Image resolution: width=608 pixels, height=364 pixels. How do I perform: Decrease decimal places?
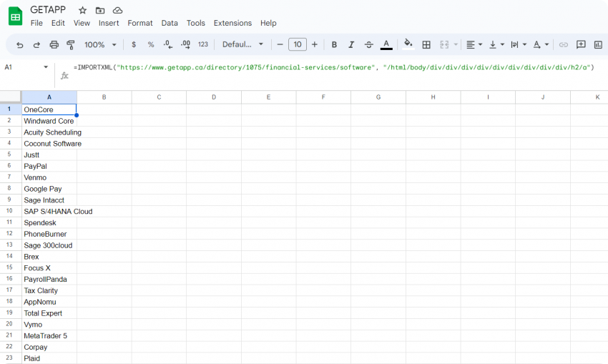[x=168, y=44]
